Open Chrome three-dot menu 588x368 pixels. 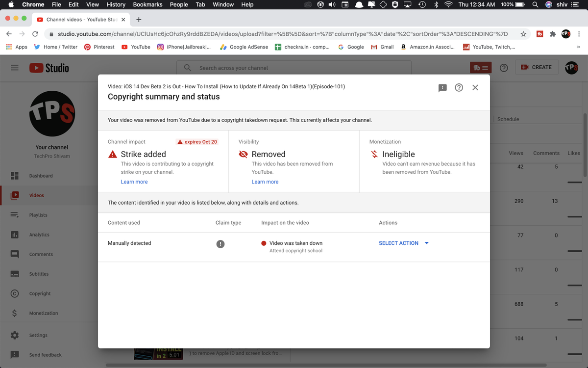[x=579, y=34]
